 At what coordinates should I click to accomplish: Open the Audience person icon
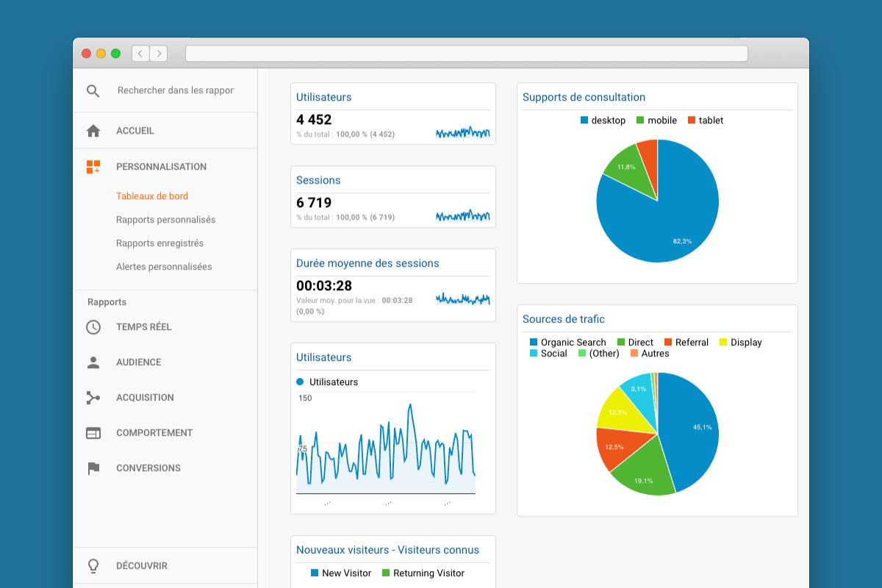pos(93,362)
